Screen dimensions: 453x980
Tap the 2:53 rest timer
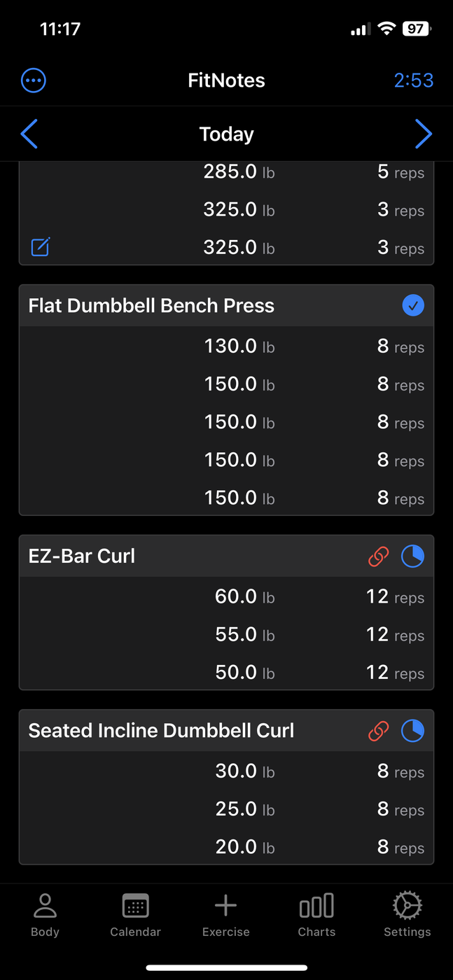tap(413, 80)
